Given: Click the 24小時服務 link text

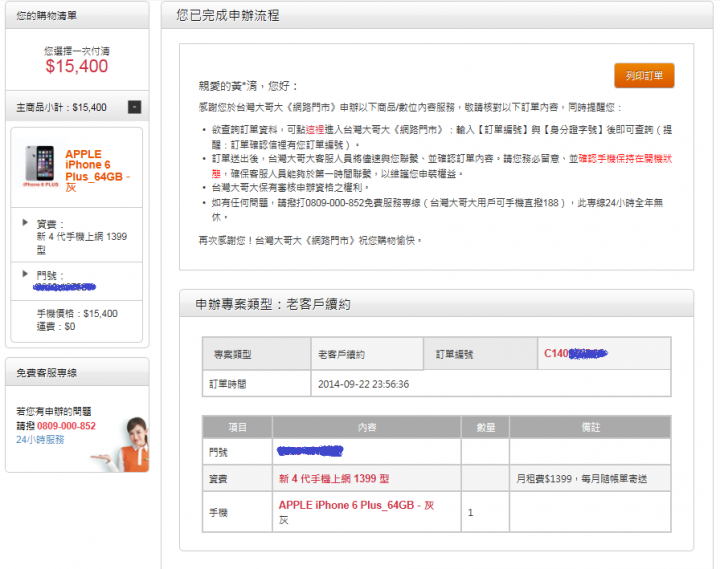Looking at the screenshot, I should pos(40,439).
